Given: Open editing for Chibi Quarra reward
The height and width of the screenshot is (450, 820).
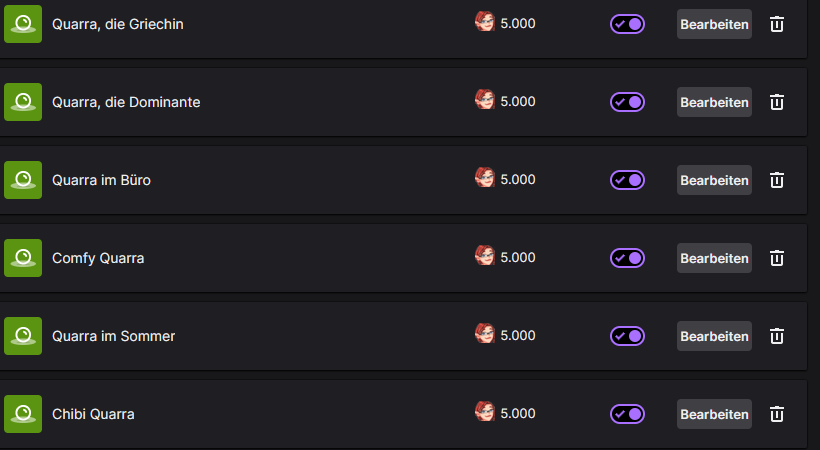Looking at the screenshot, I should click(x=714, y=414).
